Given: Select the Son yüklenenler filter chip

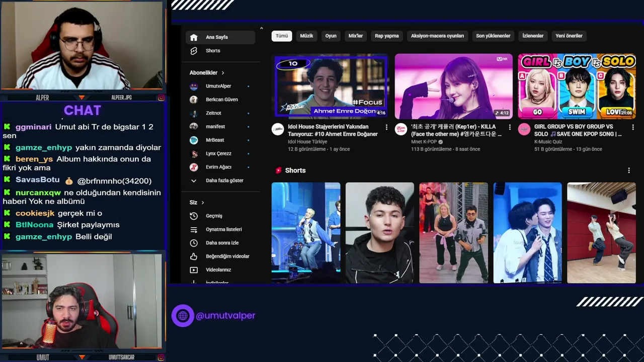Looking at the screenshot, I should [493, 36].
